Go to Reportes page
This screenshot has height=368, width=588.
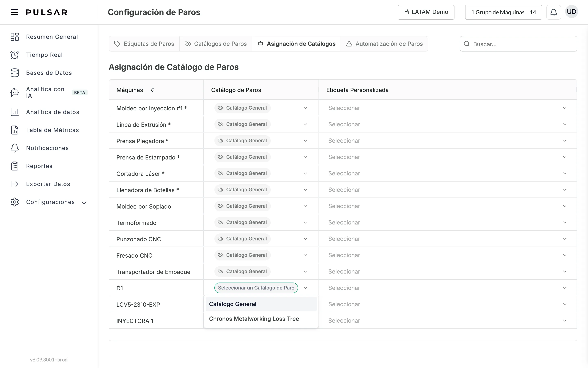click(x=39, y=166)
